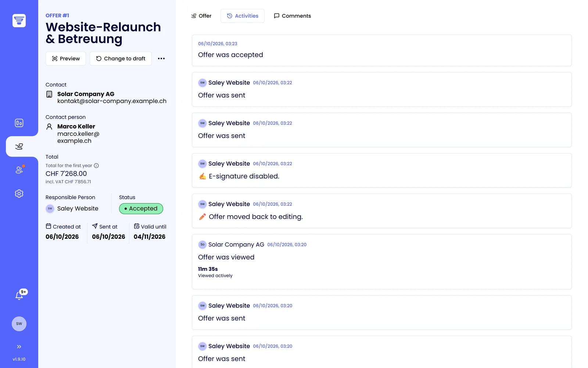
Task: Switch to the Offer tab
Action: pos(201,16)
